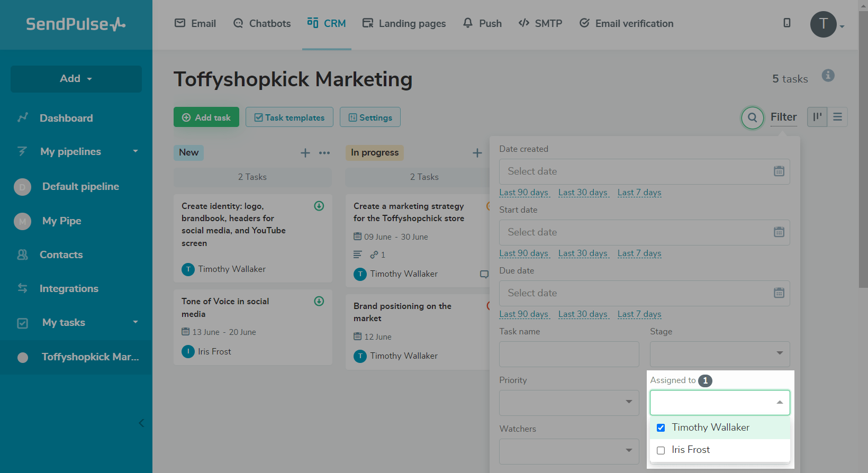Image resolution: width=868 pixels, height=473 pixels.
Task: Uncheck Timothy Wallaker assignee checkbox
Action: tap(661, 427)
